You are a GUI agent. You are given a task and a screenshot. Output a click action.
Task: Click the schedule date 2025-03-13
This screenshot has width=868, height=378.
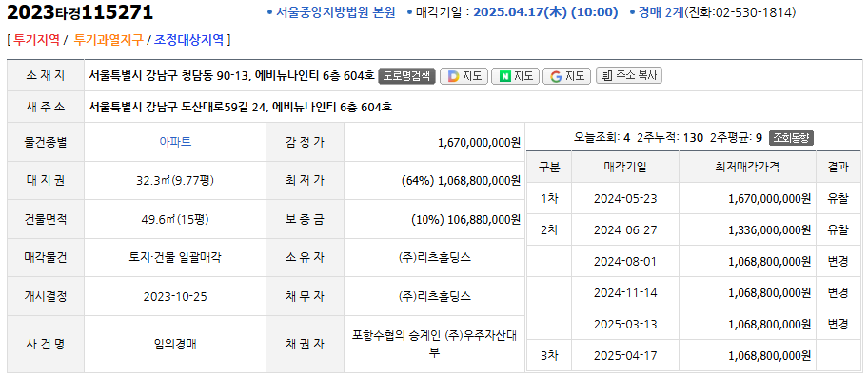pyautogui.click(x=625, y=324)
